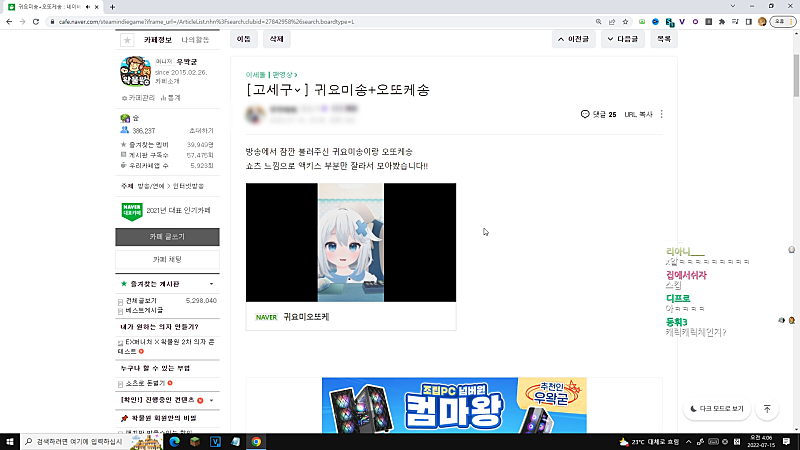Open the Chrome extensions puzzle icon

(722, 22)
